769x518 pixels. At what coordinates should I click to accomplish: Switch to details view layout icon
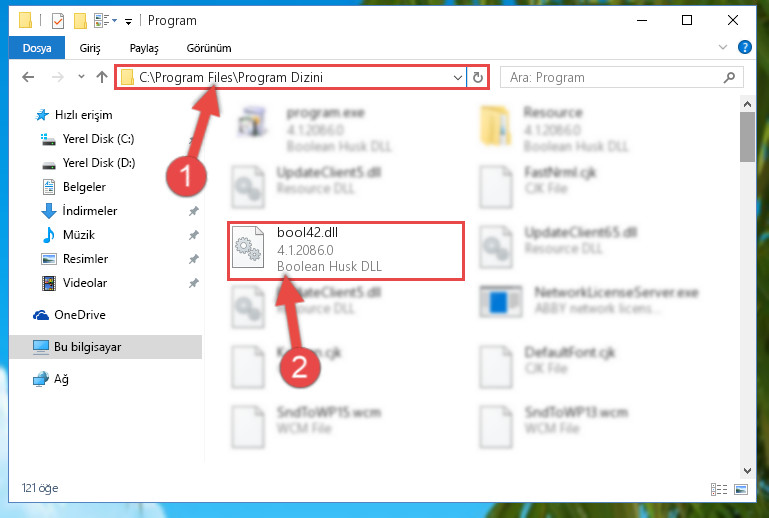point(719,489)
